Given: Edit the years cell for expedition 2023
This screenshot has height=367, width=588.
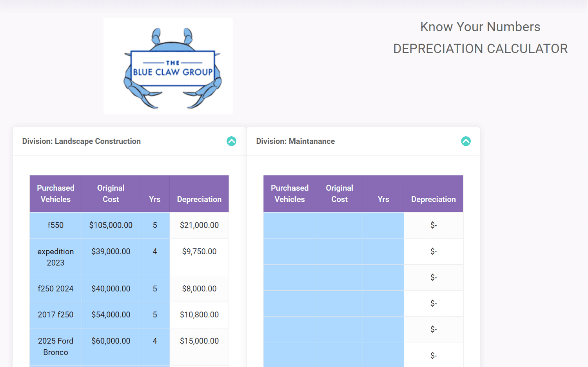Looking at the screenshot, I should (155, 257).
